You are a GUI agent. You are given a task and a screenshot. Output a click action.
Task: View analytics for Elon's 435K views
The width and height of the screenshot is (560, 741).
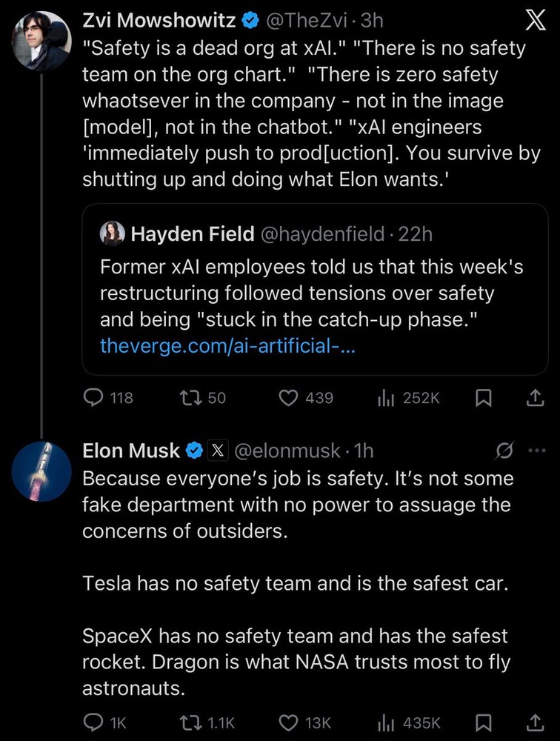pos(385,722)
